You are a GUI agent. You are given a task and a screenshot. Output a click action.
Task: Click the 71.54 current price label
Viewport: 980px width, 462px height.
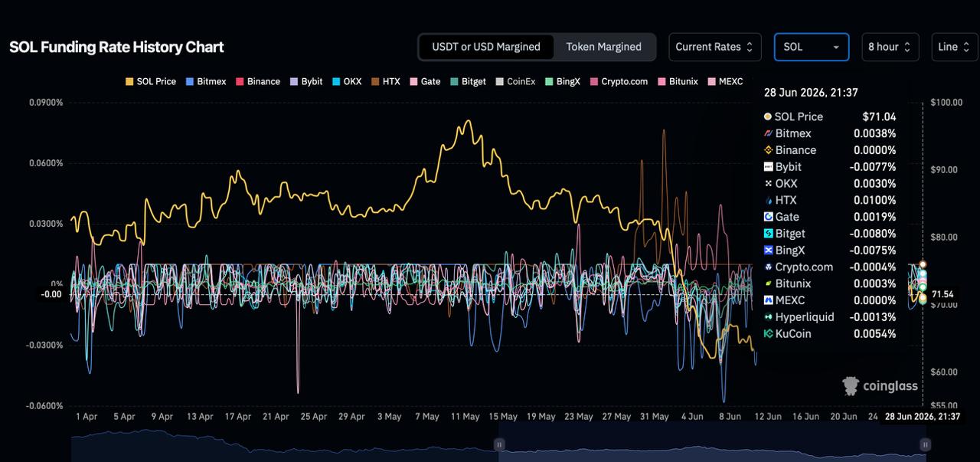click(943, 294)
